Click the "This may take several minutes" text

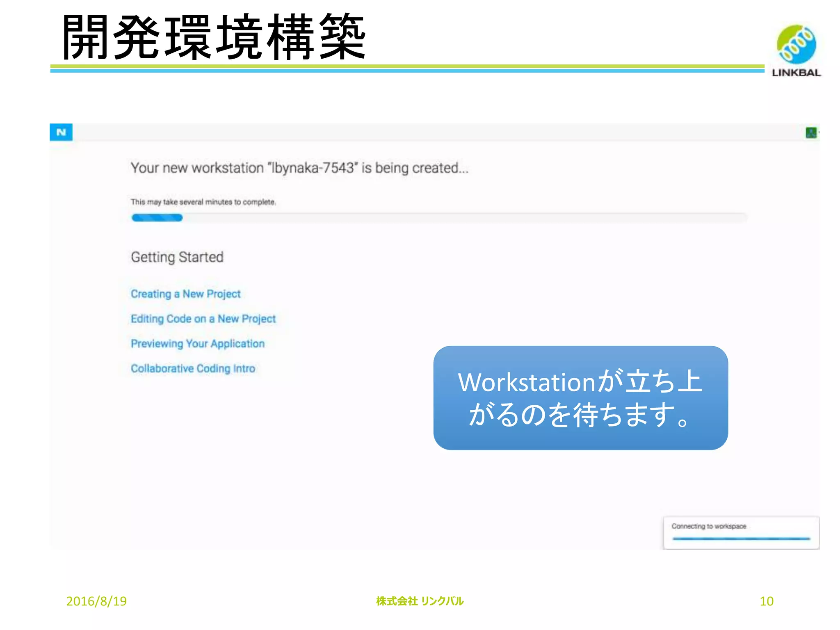pyautogui.click(x=203, y=202)
